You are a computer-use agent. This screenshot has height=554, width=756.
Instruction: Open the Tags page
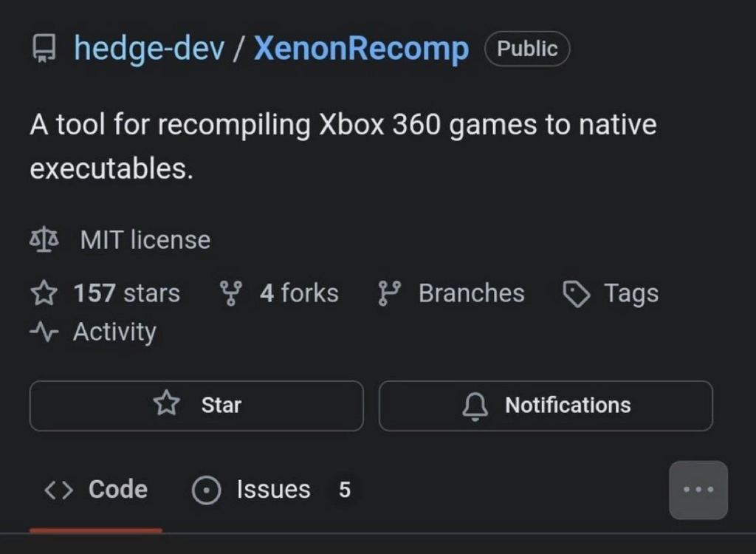point(630,293)
